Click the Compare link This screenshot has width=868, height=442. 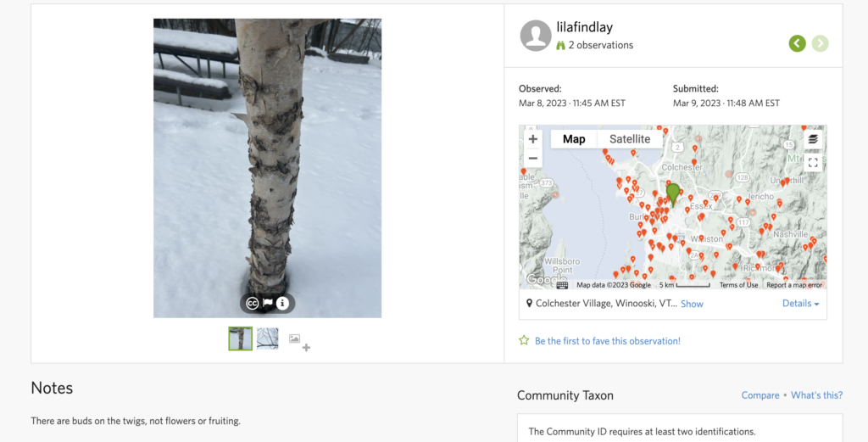tap(760, 395)
